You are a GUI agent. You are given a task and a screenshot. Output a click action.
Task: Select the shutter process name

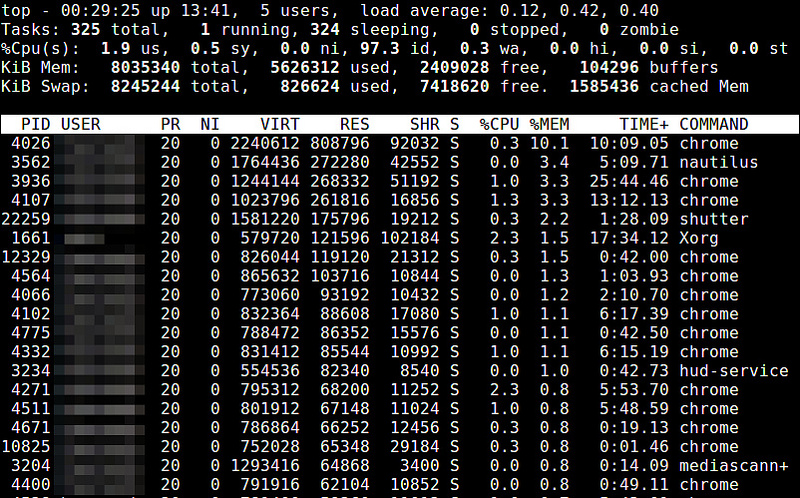(713, 219)
